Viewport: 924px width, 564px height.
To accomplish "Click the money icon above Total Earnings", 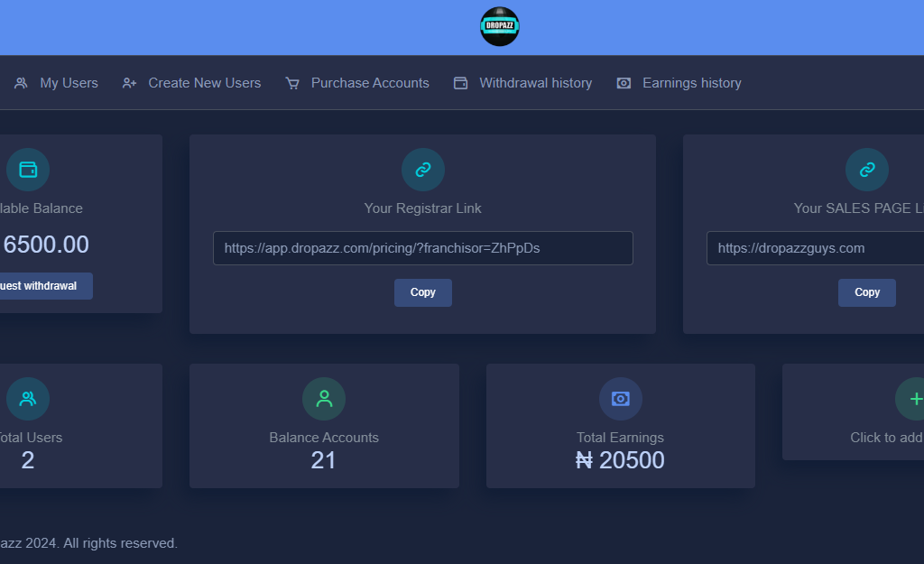I will click(620, 399).
